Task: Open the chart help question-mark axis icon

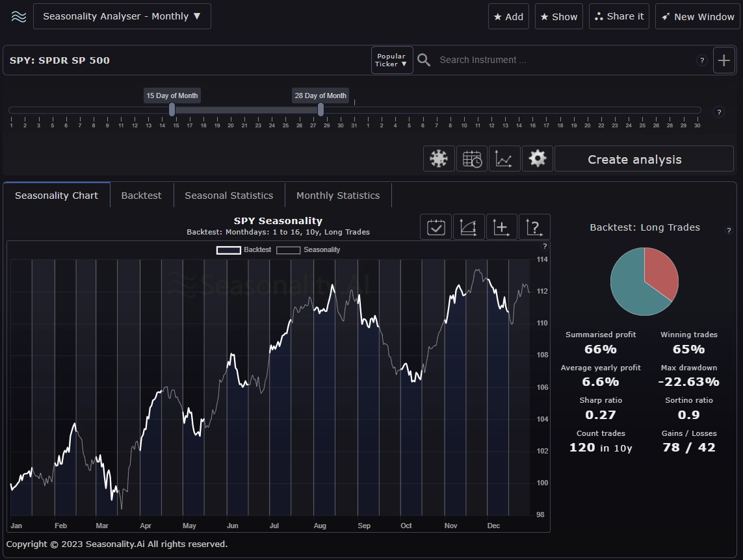Action: pos(534,227)
